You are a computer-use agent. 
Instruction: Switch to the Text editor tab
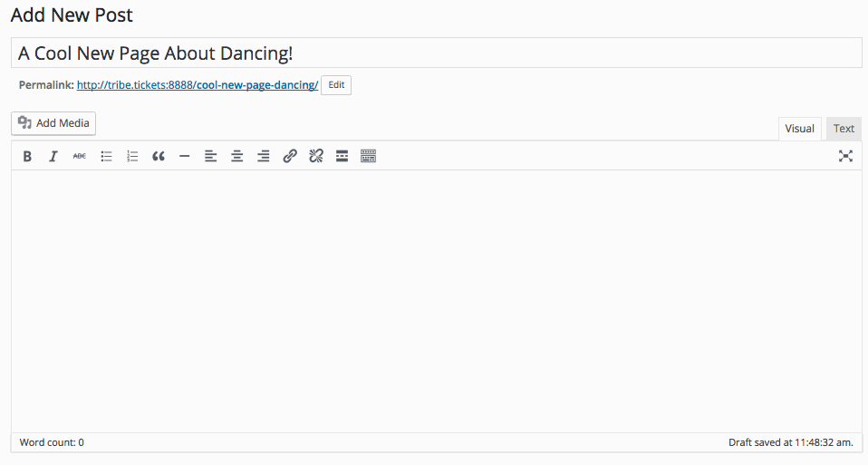pyautogui.click(x=844, y=129)
